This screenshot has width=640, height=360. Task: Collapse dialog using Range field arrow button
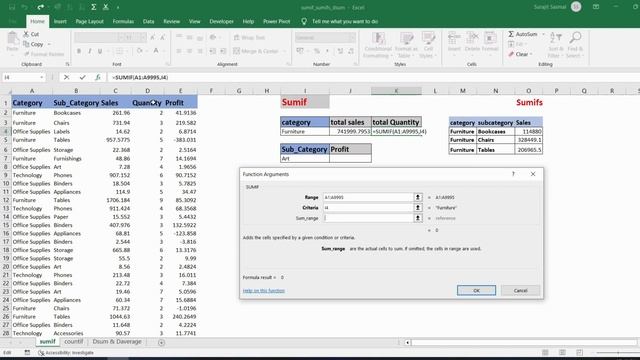(418, 197)
